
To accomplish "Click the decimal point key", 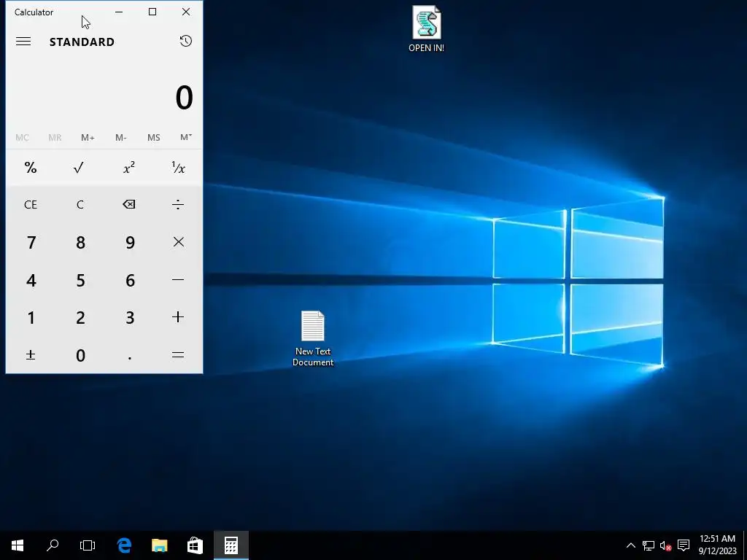I will [129, 355].
